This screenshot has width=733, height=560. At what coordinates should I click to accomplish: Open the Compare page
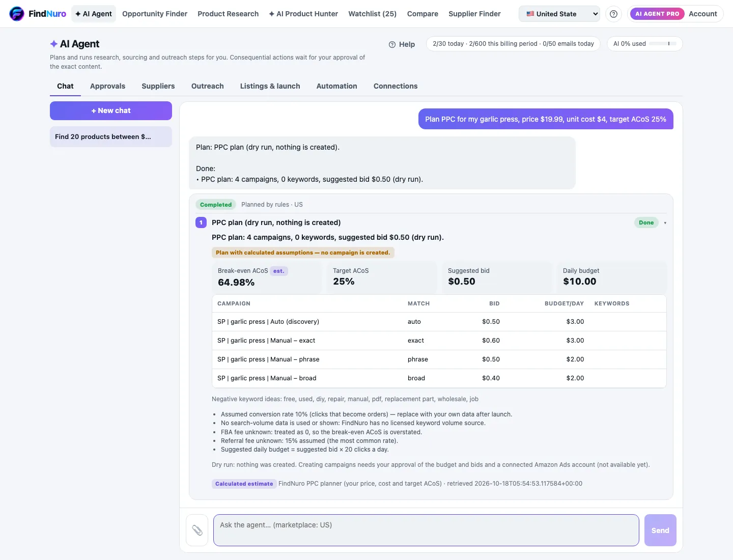click(x=422, y=14)
